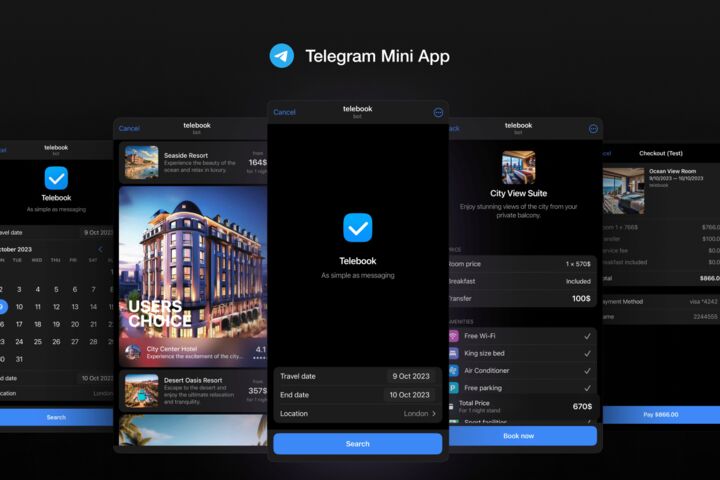Viewport: 720px width, 480px height.
Task: Click the Ocean View Room photo in checkout
Action: (623, 191)
